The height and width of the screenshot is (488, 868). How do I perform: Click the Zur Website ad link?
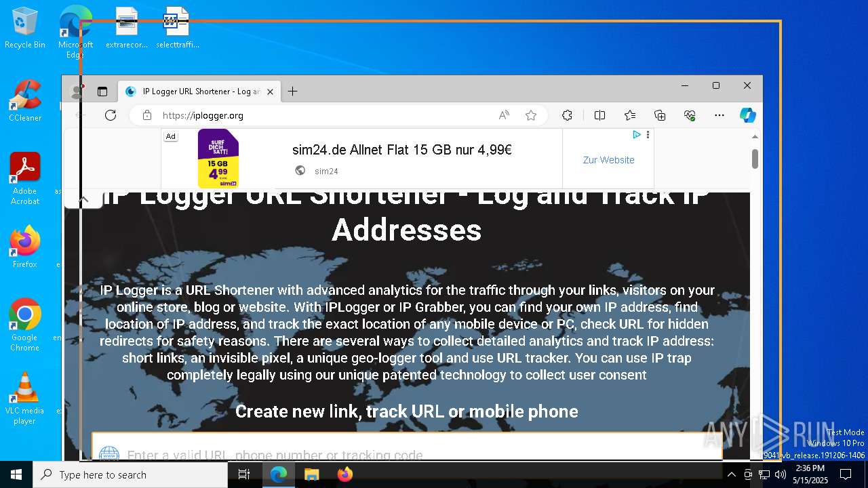(x=608, y=160)
